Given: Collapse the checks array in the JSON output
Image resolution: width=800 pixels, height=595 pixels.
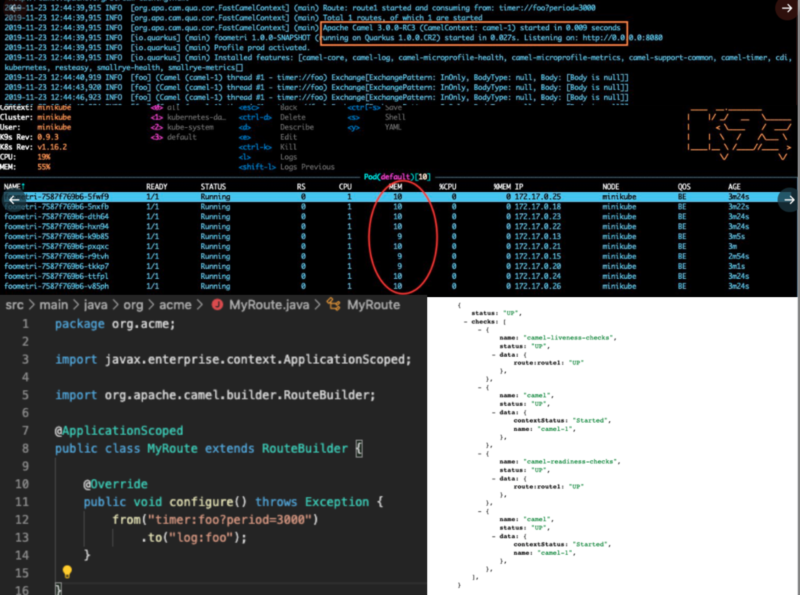Looking at the screenshot, I should 464,322.
